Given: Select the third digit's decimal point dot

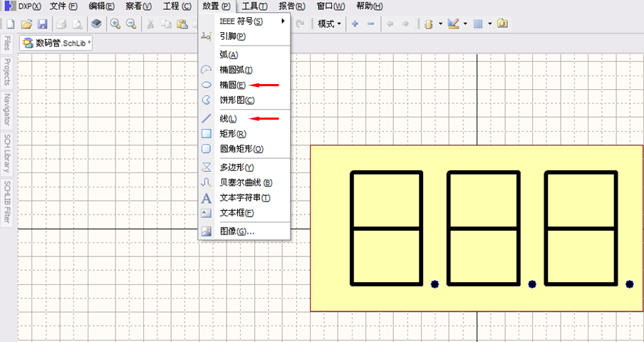Looking at the screenshot, I should [x=629, y=284].
